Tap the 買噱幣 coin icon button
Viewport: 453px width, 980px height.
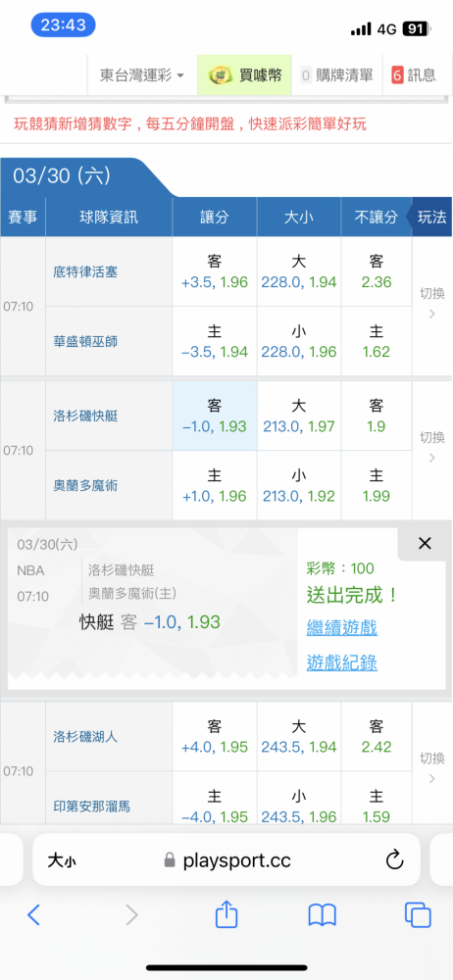(245, 75)
